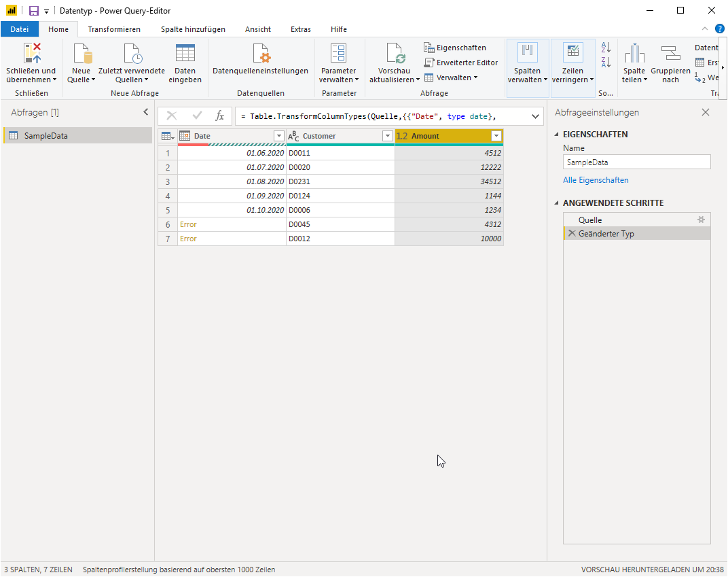728x577 pixels.
Task: Switch to the Transformieren tab
Action: 114,29
